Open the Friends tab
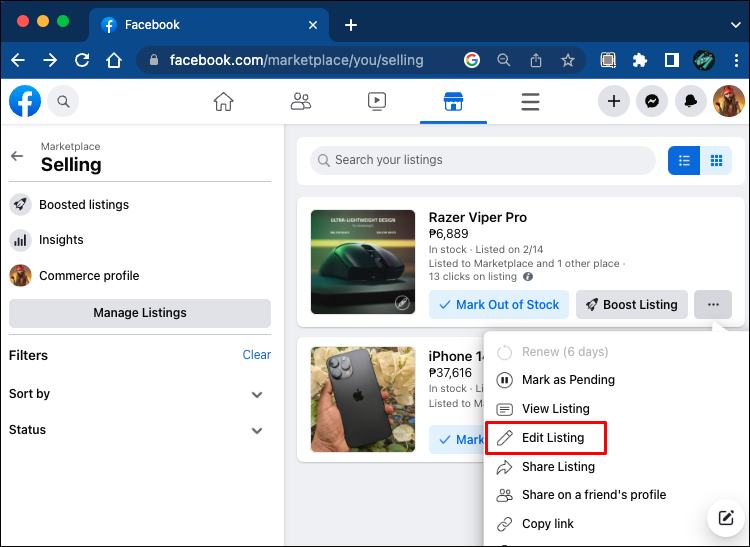The width and height of the screenshot is (750, 547). (x=300, y=101)
